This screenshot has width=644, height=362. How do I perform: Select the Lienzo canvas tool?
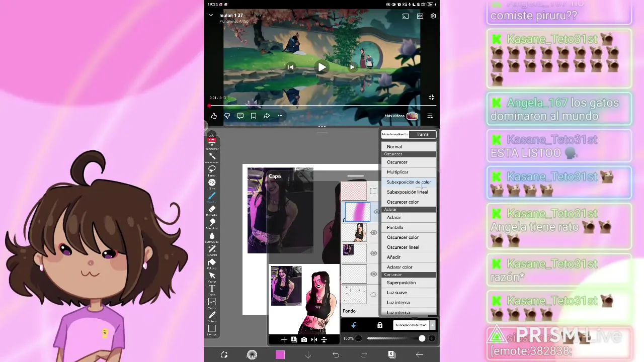[x=212, y=329]
